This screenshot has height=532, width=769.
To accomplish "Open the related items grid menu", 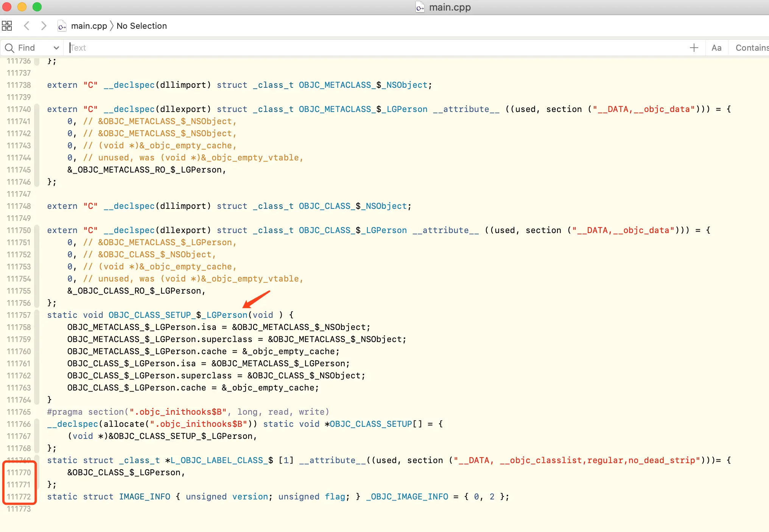I will [x=7, y=26].
